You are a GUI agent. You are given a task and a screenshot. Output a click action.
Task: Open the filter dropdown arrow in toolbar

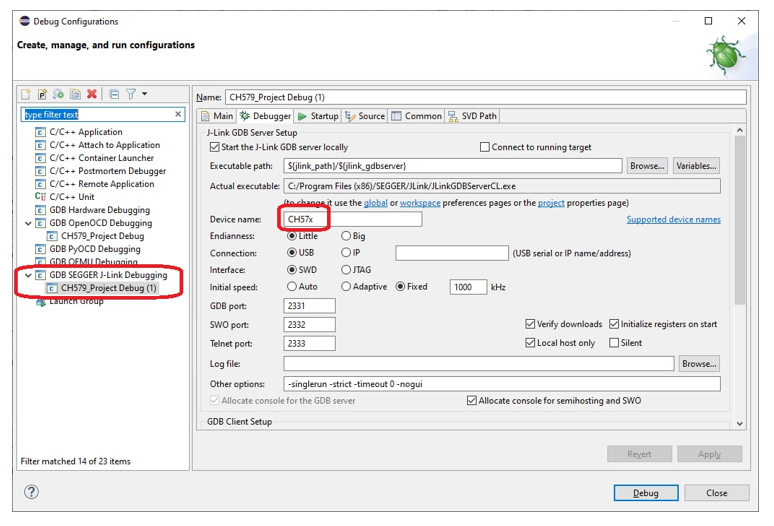(145, 94)
